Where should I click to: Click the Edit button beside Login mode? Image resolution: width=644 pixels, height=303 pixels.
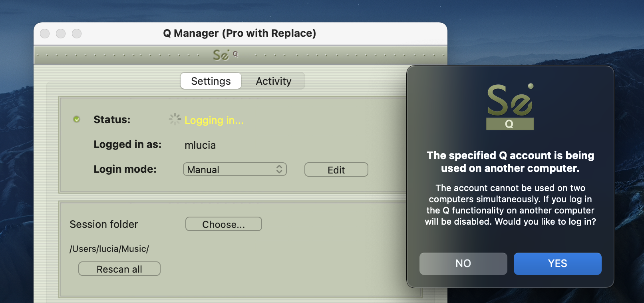[336, 170]
